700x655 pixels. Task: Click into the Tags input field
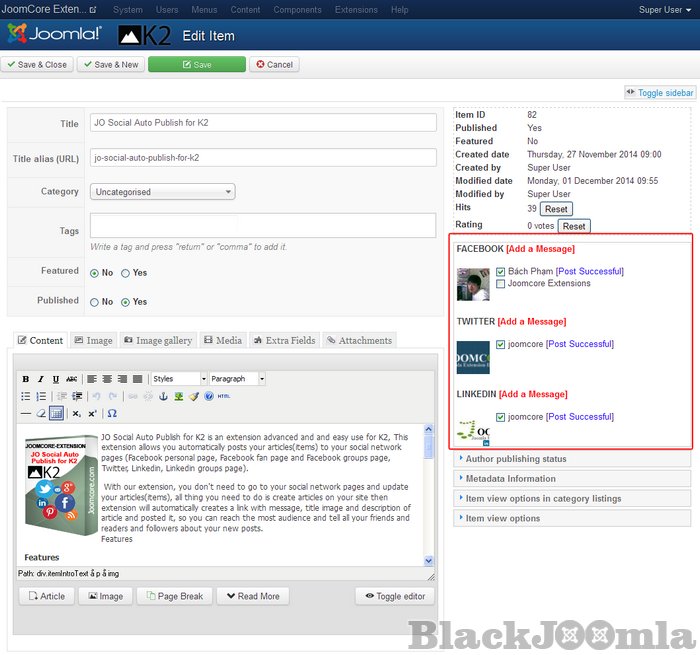point(263,225)
